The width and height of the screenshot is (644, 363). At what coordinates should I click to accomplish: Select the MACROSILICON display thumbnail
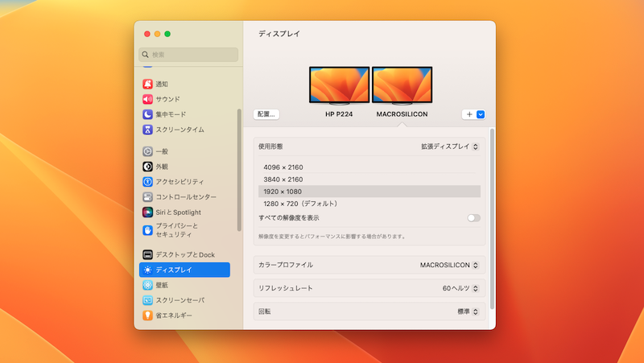coord(402,86)
